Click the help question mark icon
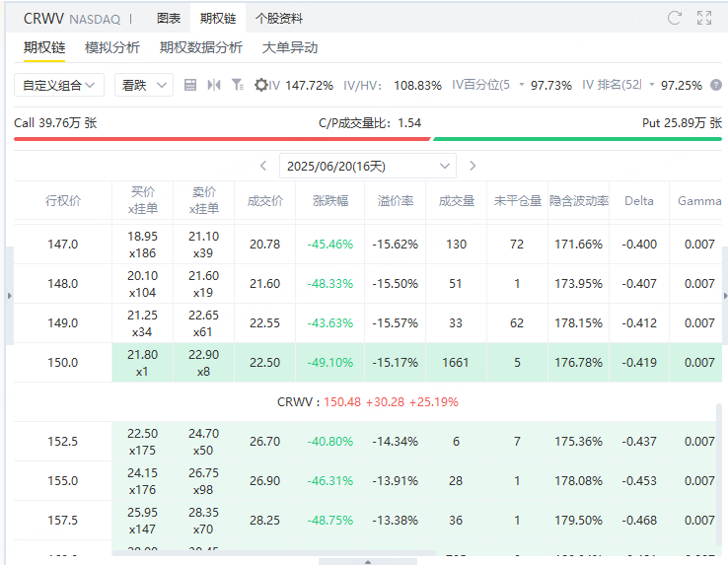The width and height of the screenshot is (728, 565). pos(716,85)
